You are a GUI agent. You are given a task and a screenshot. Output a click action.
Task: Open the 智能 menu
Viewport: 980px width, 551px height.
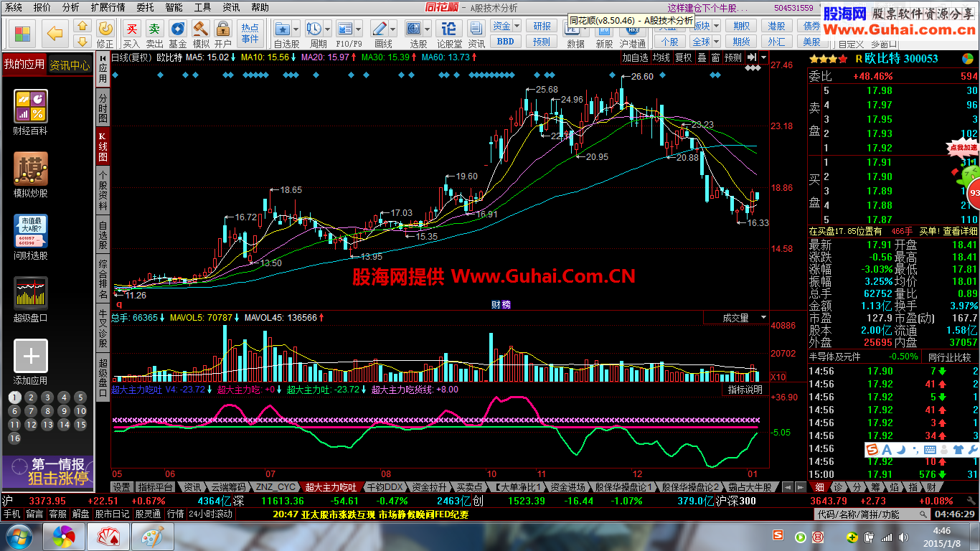[174, 7]
